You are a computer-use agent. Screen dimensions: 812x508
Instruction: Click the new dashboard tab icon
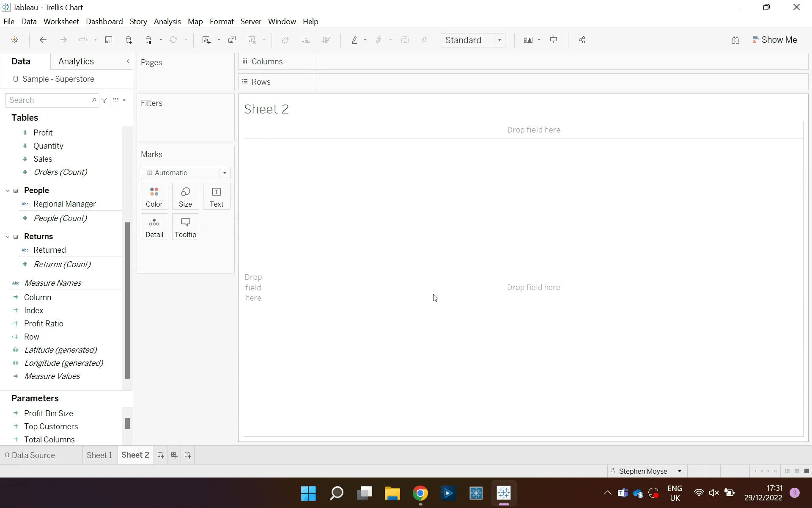[x=174, y=455]
